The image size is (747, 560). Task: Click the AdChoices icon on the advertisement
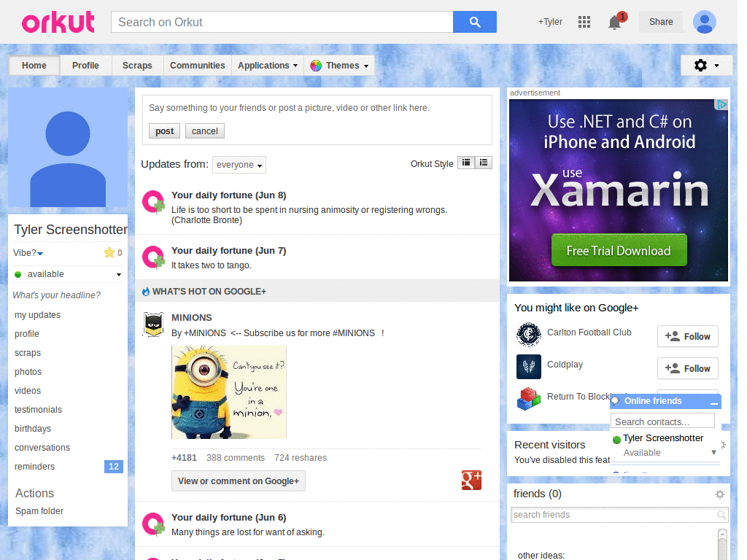coord(721,104)
